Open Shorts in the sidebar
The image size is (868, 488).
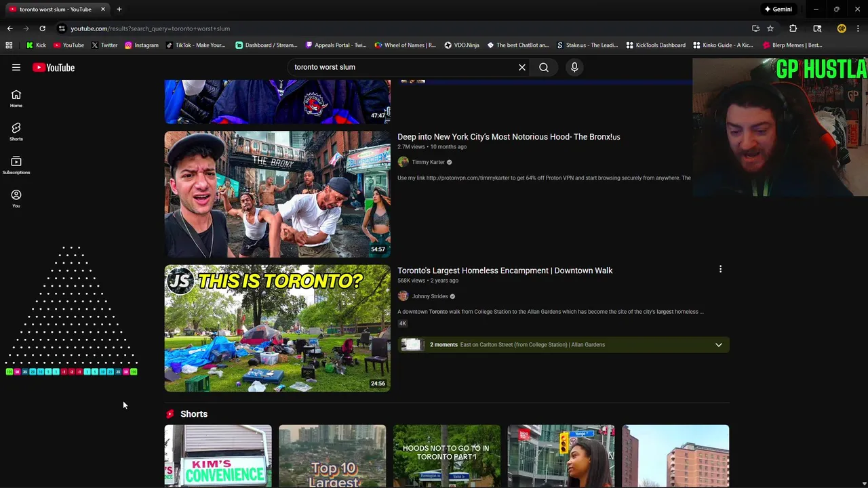[x=16, y=132]
